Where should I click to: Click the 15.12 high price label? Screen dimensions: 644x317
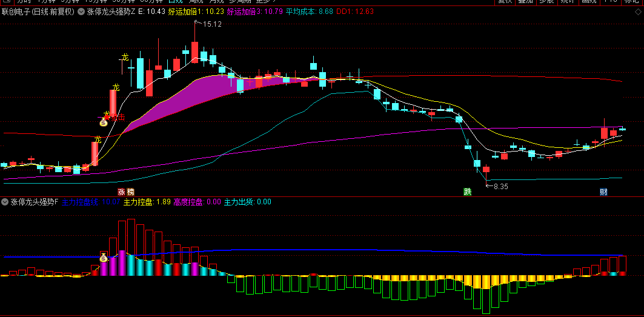click(212, 24)
